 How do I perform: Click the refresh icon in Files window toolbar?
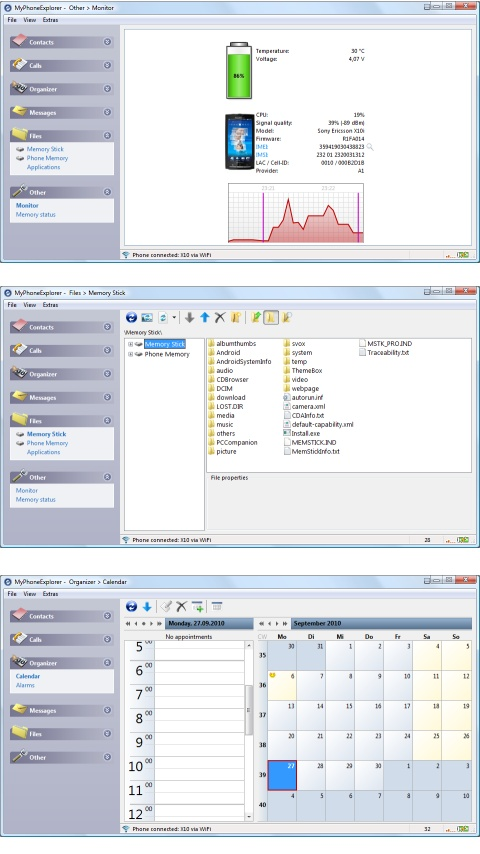click(x=131, y=318)
